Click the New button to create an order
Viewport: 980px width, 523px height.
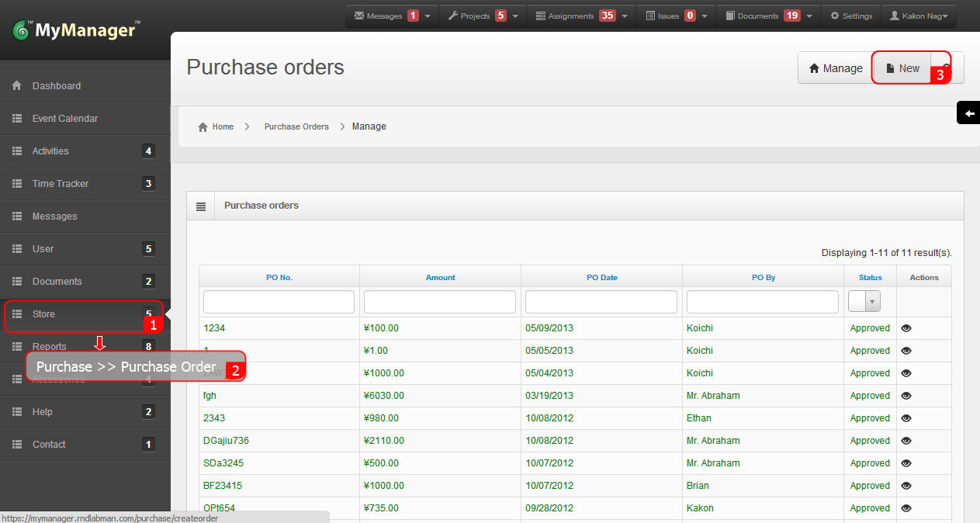tap(902, 68)
